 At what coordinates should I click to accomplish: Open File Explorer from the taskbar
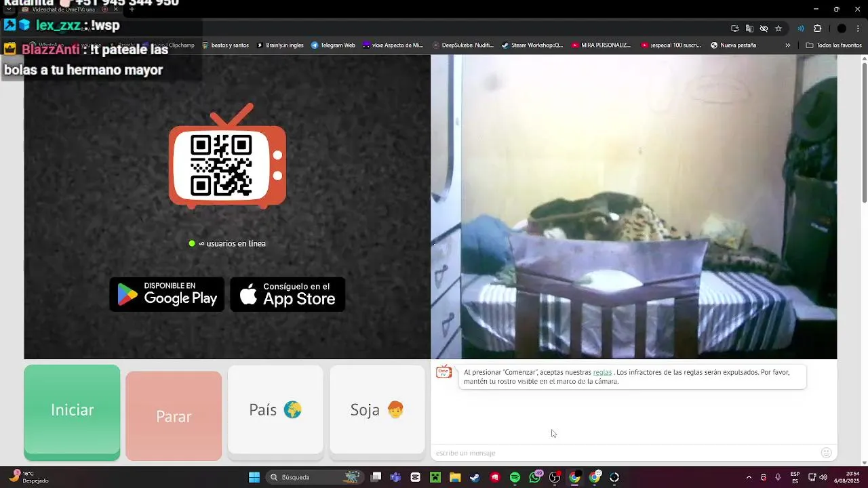pos(455,477)
